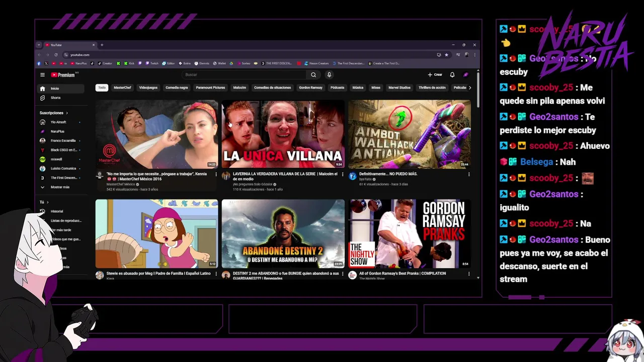
Task: Open the Sorteo bookmark
Action: [244, 63]
